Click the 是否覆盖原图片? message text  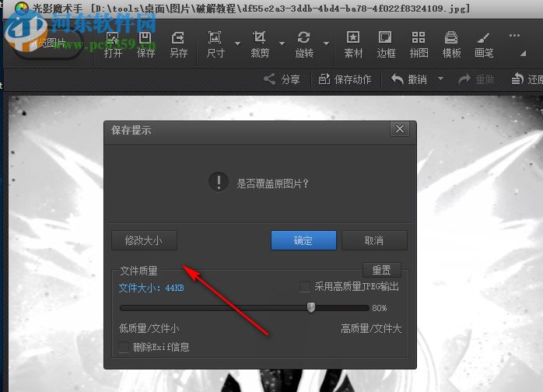click(272, 184)
